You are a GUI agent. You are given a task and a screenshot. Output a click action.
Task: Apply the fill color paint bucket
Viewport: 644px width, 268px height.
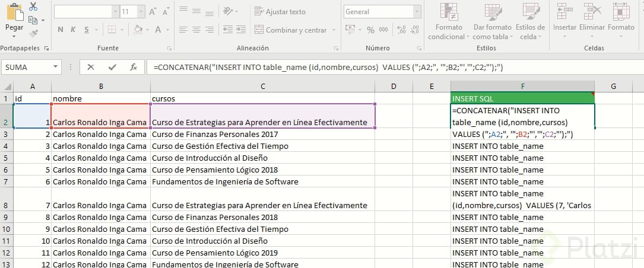pyautogui.click(x=138, y=29)
